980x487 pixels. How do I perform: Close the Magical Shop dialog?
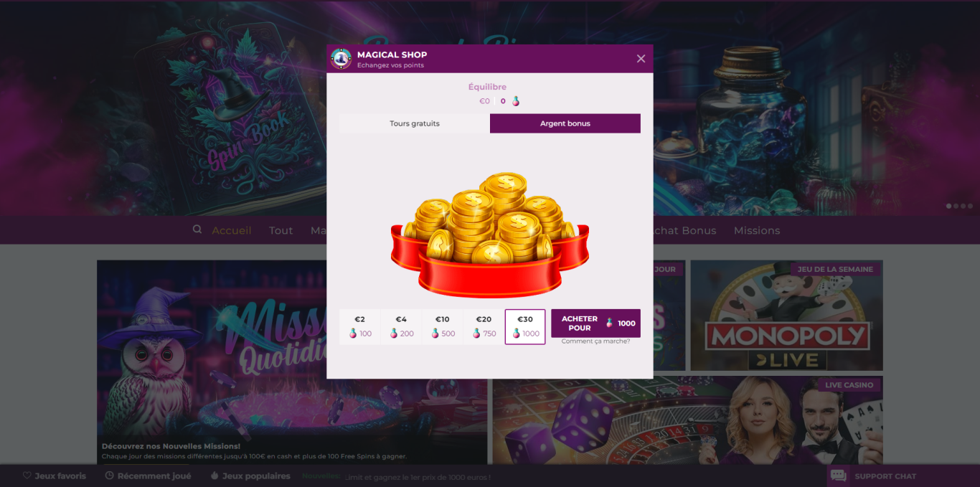[x=641, y=59]
